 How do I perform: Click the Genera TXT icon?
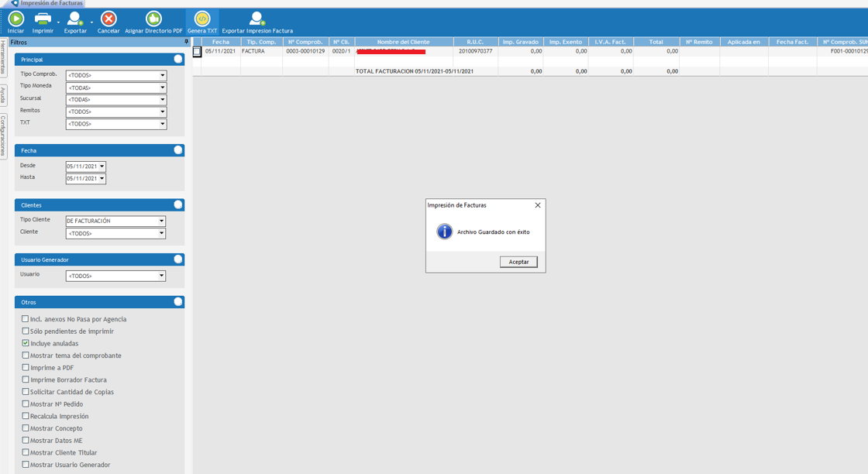(x=201, y=19)
